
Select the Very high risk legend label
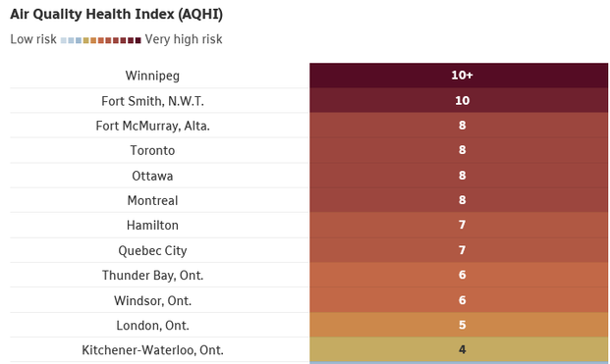(x=184, y=39)
